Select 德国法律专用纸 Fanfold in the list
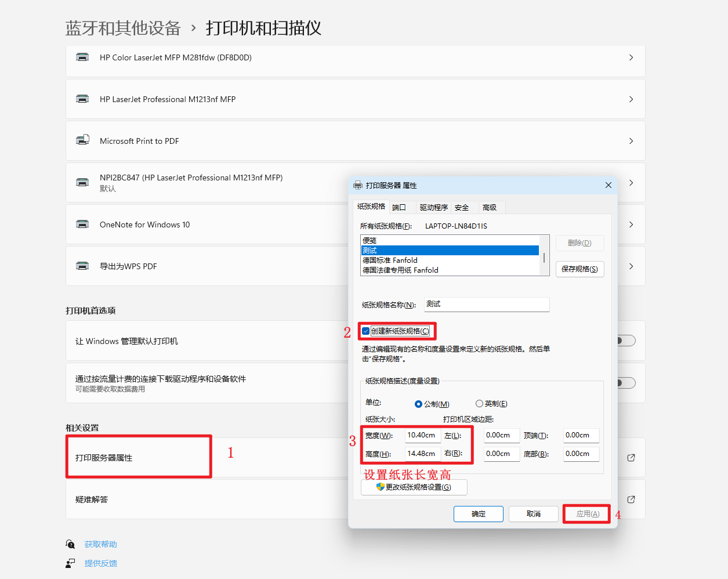The width and height of the screenshot is (728, 579). (x=450, y=270)
